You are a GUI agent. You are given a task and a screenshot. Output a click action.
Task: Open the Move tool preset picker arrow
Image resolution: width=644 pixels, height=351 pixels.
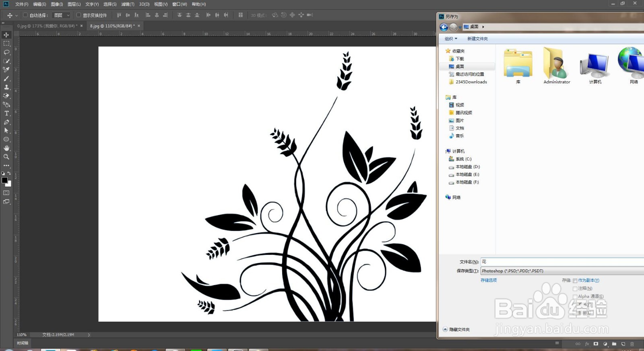17,16
